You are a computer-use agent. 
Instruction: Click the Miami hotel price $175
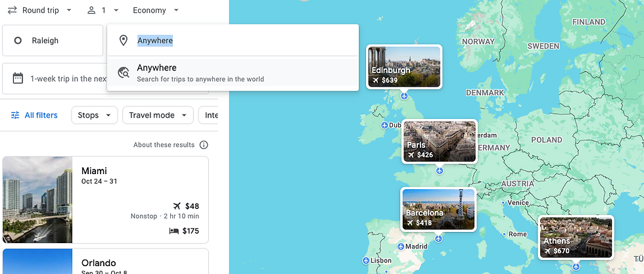point(191,231)
